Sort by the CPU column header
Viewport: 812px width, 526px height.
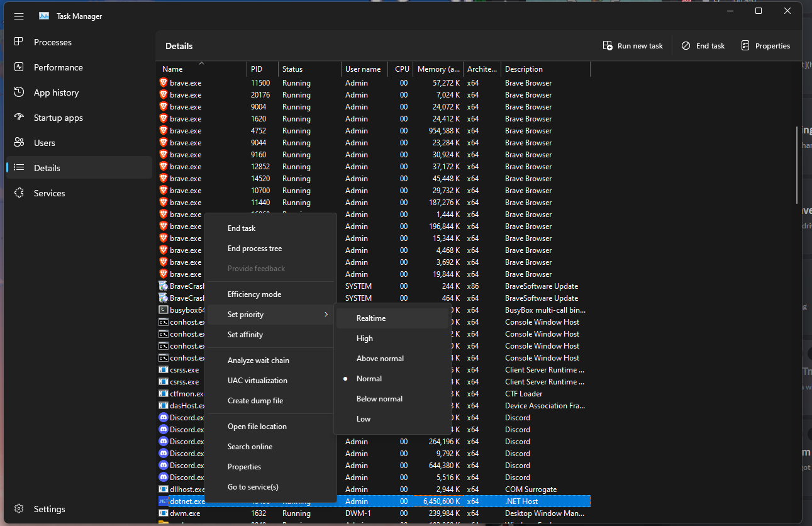click(x=400, y=69)
